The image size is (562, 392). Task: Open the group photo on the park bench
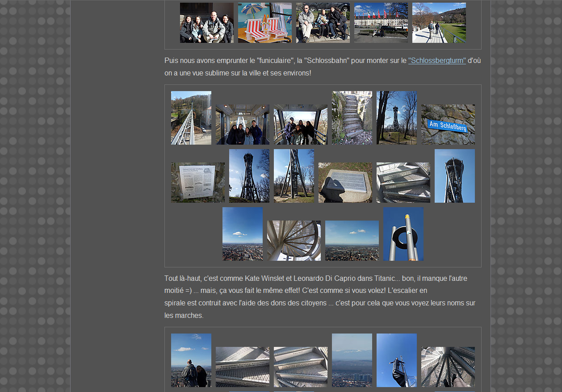(323, 23)
